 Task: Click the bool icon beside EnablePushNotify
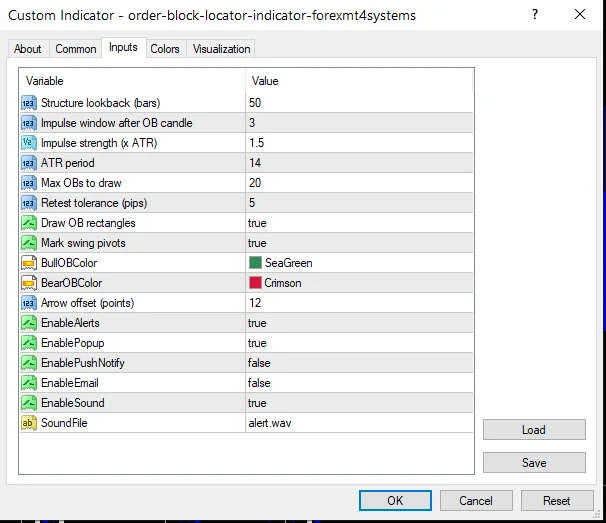pos(29,363)
